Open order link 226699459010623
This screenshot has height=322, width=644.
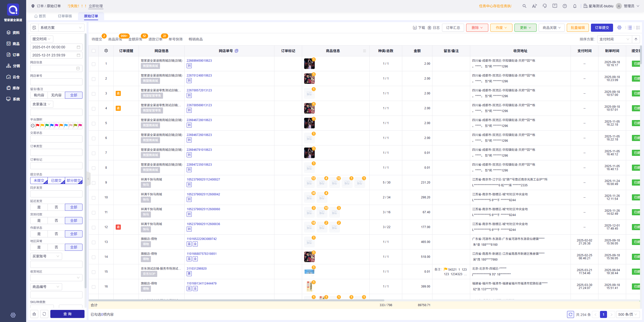point(199,61)
